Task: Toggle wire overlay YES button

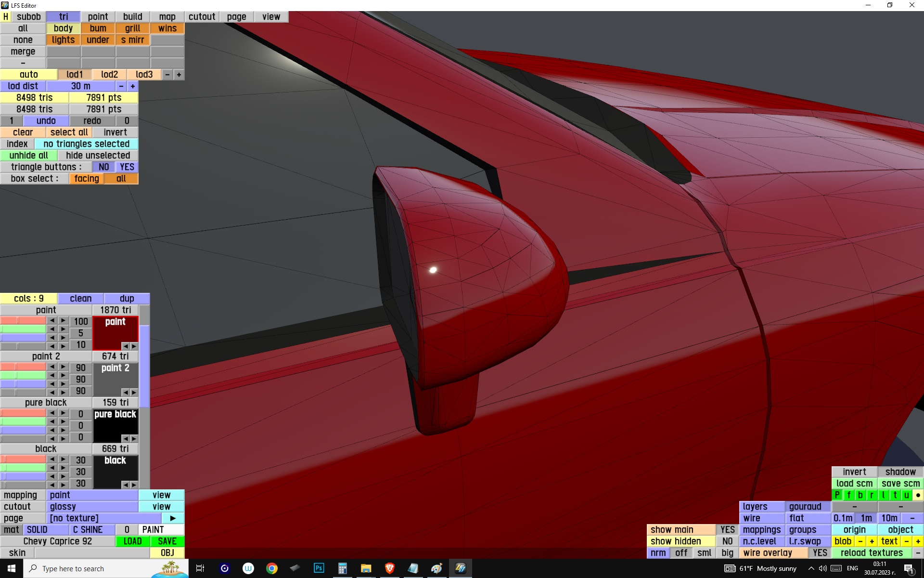Action: (820, 553)
